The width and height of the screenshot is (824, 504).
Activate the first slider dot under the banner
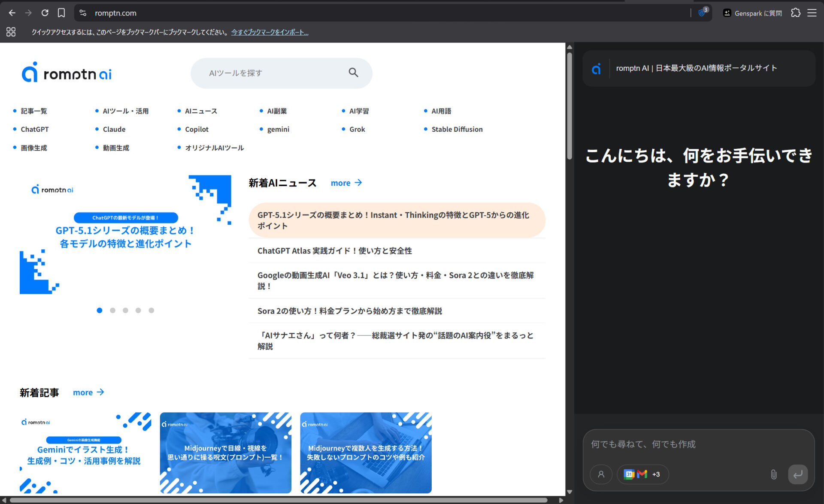[x=100, y=310]
